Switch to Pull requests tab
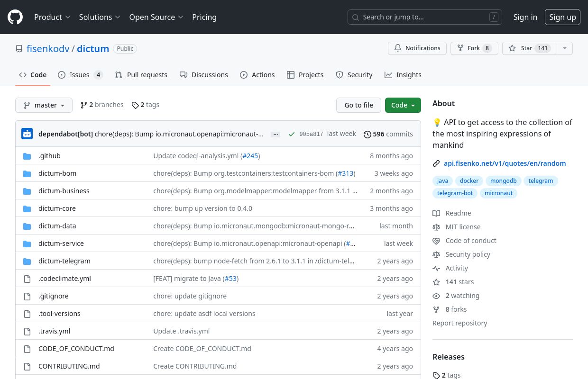Screen dimensions: 588x379 pyautogui.click(x=141, y=75)
